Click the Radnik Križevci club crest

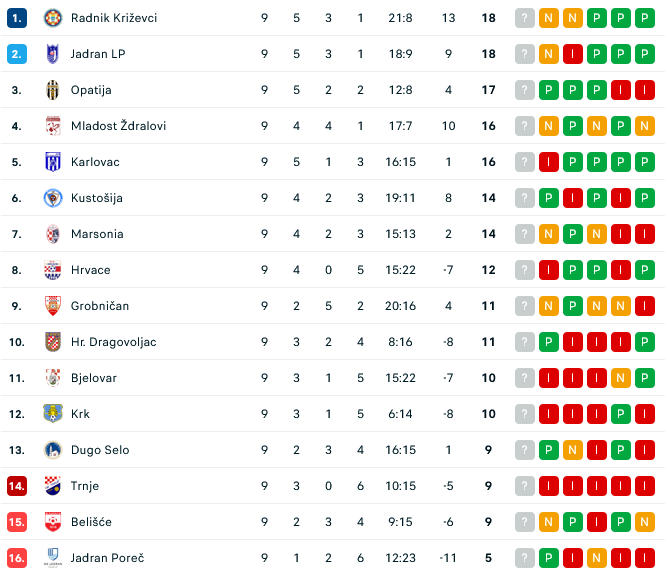click(x=53, y=18)
